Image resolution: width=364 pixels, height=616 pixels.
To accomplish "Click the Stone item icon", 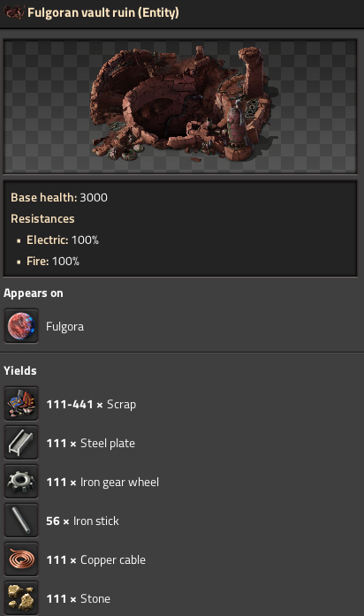I will tap(21, 598).
